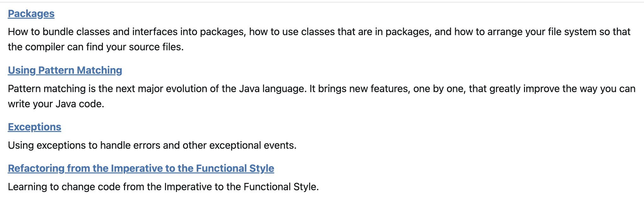Follow the Exceptions link

[34, 127]
